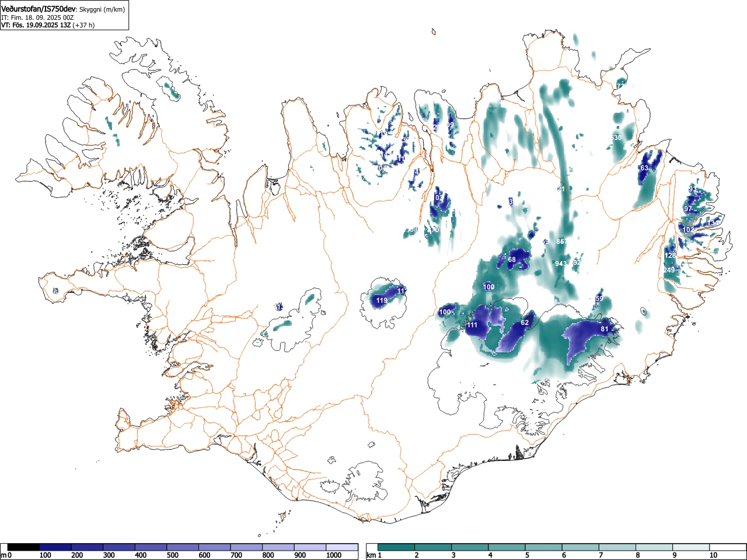The width and height of the screenshot is (747, 560).
Task: Pick the 500–600 m legend swatch
Action: 183,547
